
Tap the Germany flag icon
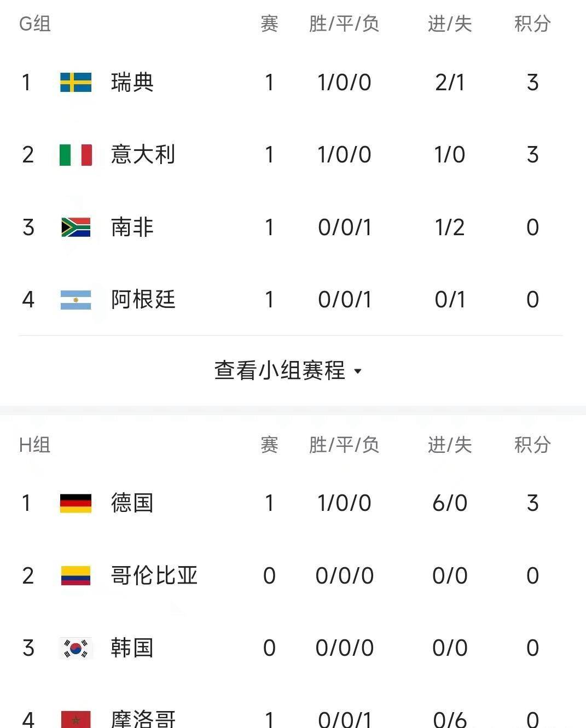tap(76, 503)
